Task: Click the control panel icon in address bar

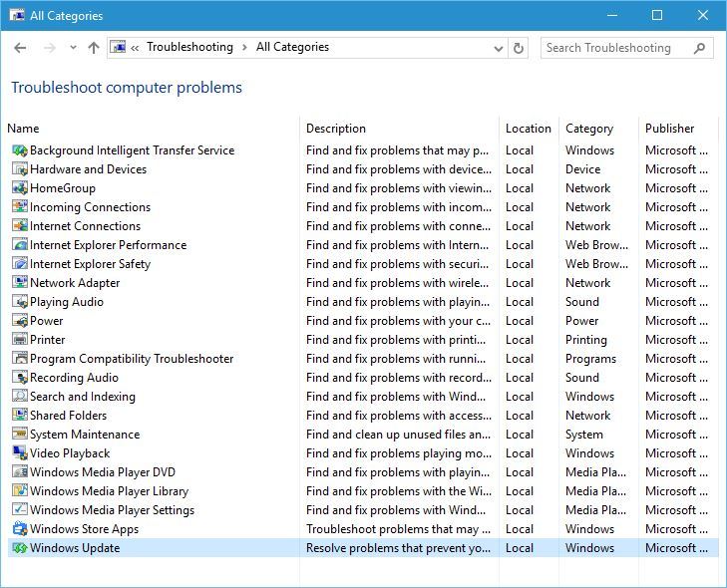Action: point(118,47)
